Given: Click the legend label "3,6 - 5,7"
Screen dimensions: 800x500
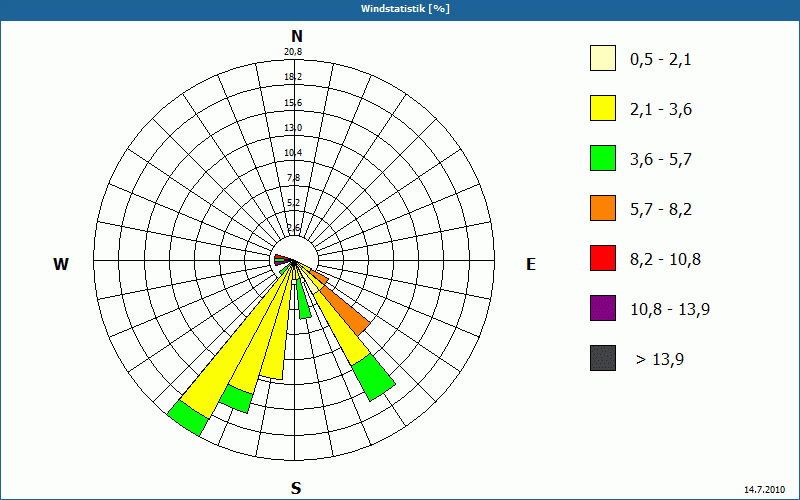Looking at the screenshot, I should 661,160.
